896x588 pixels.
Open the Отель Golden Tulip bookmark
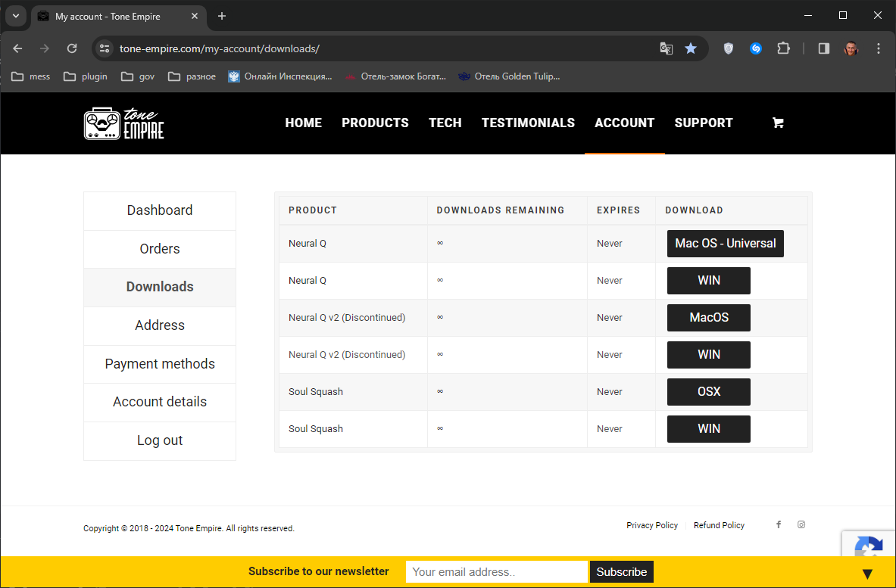tap(509, 76)
